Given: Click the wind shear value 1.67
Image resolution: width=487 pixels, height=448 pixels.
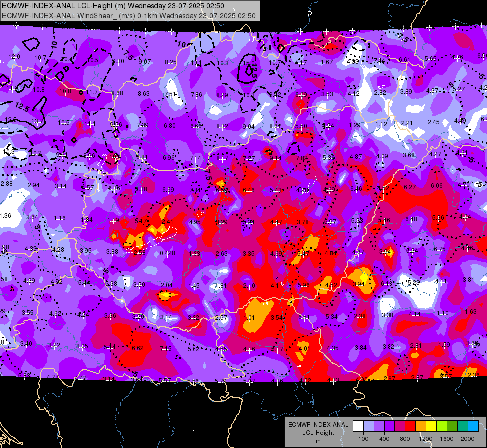Looking at the screenshot, I should [327, 63].
